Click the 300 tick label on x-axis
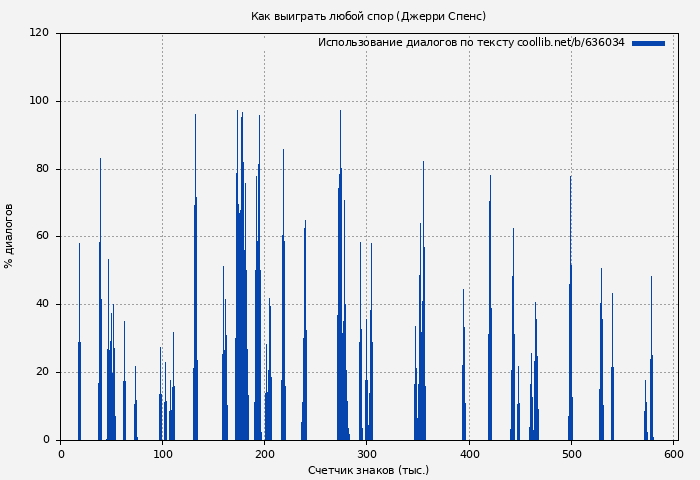The height and width of the screenshot is (480, 700). tap(367, 453)
